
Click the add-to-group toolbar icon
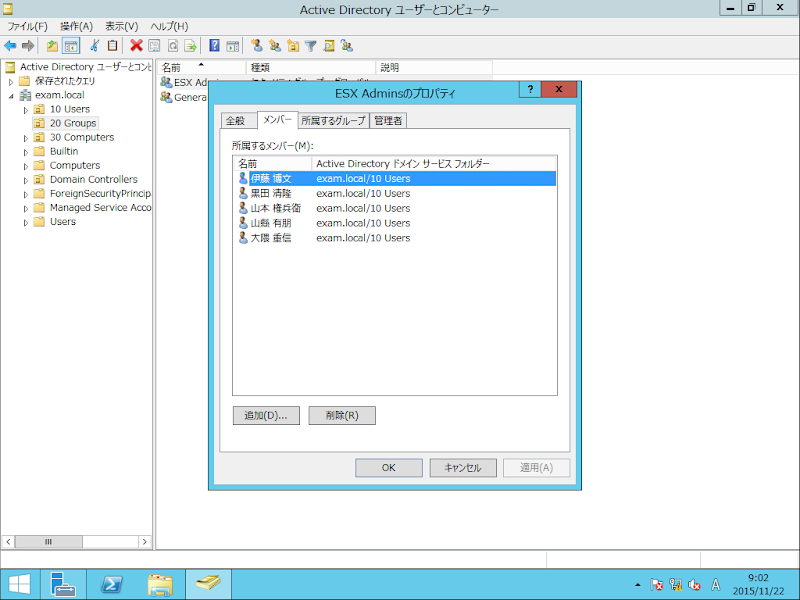point(347,46)
